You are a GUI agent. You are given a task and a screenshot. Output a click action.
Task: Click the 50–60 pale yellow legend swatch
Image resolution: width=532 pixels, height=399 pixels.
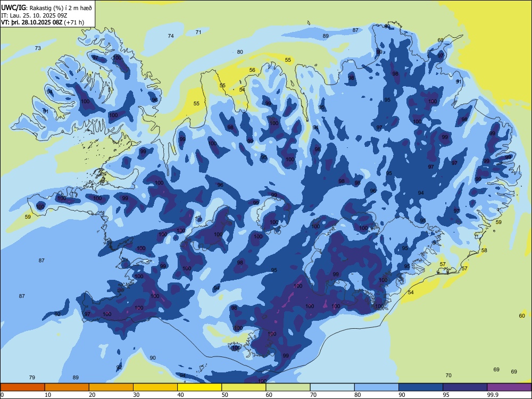click(x=244, y=387)
